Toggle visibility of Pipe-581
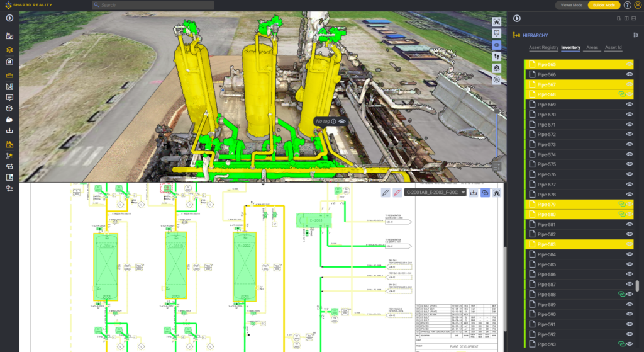Image resolution: width=644 pixels, height=352 pixels. coord(629,225)
